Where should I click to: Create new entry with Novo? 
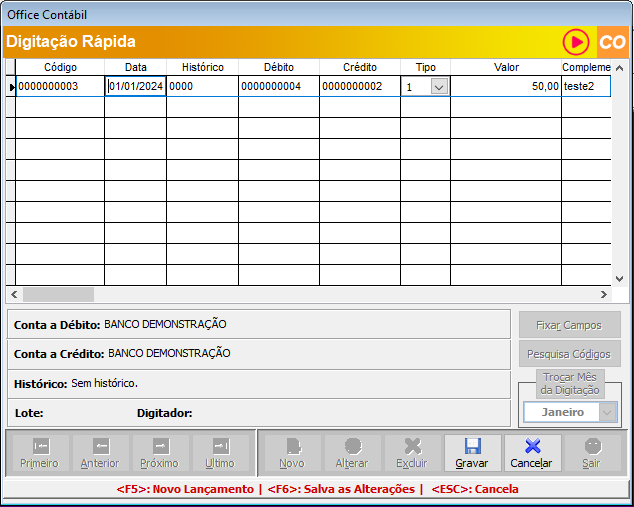pyautogui.click(x=292, y=453)
